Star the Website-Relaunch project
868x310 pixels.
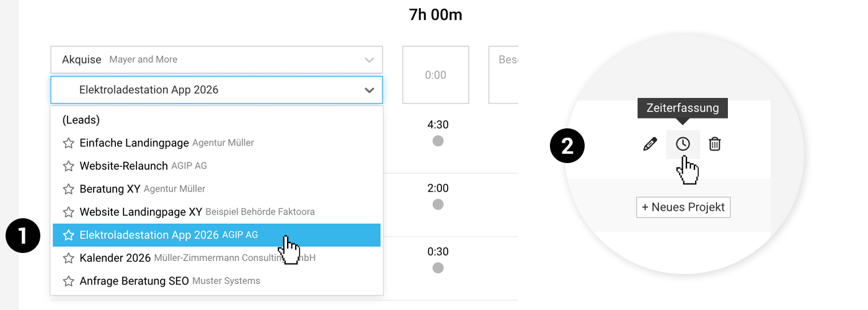pyautogui.click(x=69, y=166)
